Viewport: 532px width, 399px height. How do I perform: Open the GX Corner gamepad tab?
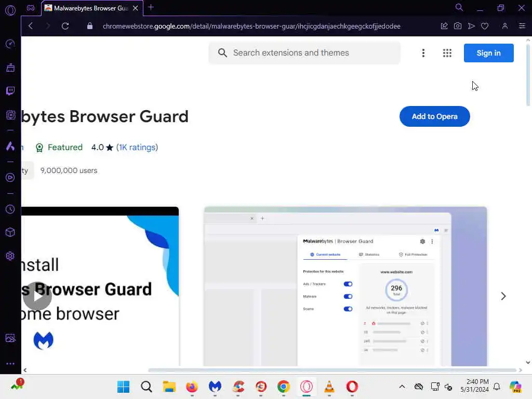[x=31, y=8]
